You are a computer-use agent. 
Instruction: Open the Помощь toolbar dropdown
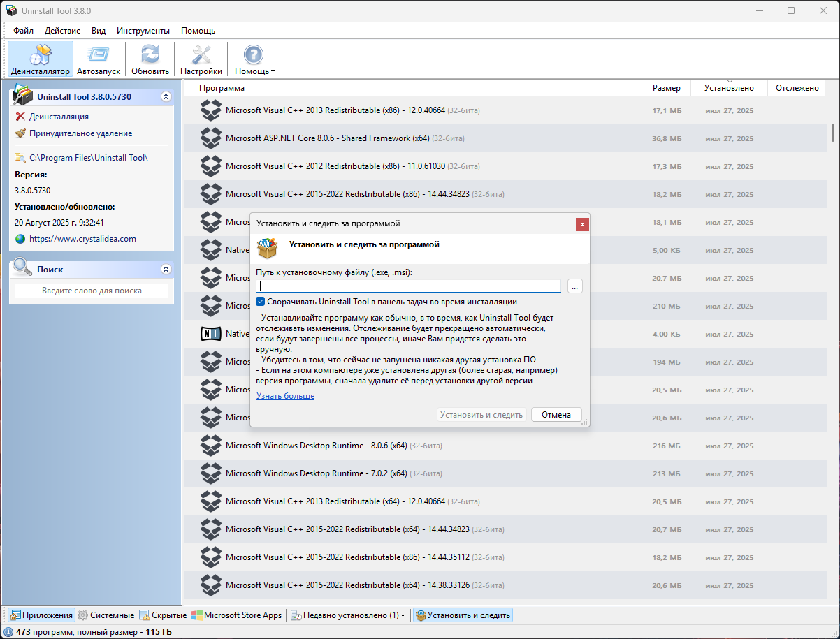pyautogui.click(x=254, y=59)
